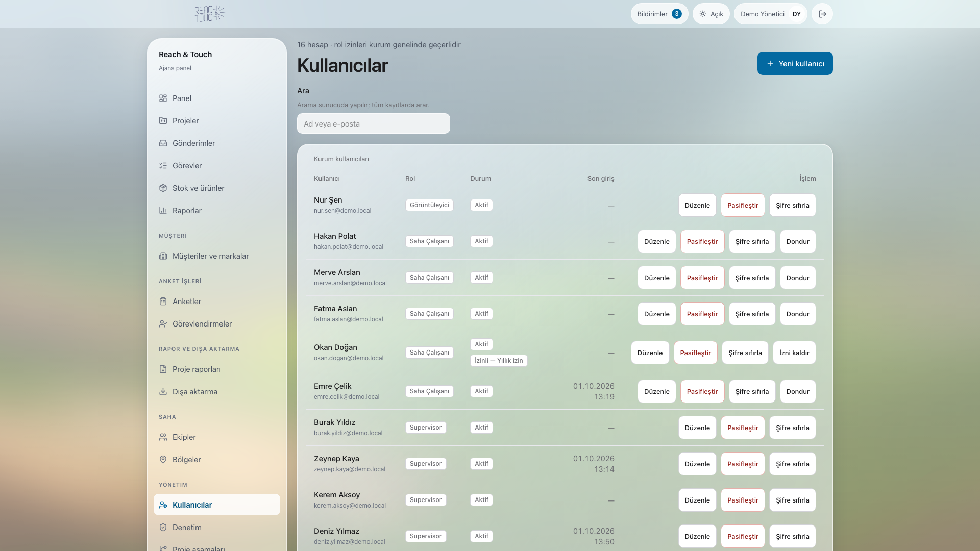980x551 pixels.
Task: Click Pasifleştir for Zeynep Kaya
Action: click(x=743, y=464)
